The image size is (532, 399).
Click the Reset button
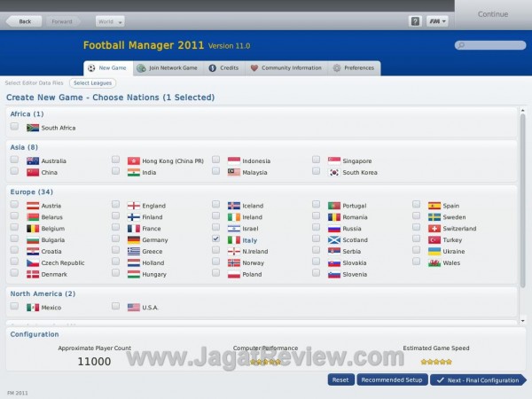pyautogui.click(x=340, y=380)
